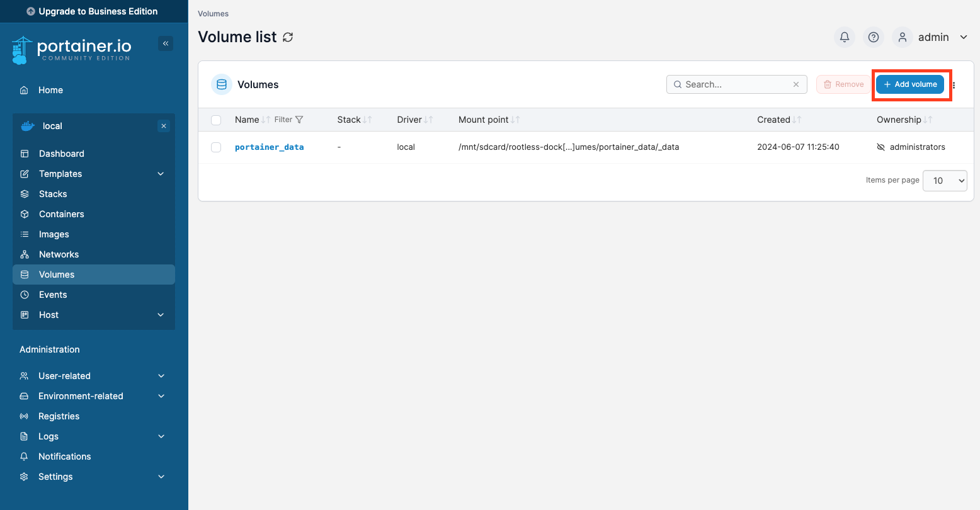Click the notifications bell icon
980x510 pixels.
tap(845, 37)
